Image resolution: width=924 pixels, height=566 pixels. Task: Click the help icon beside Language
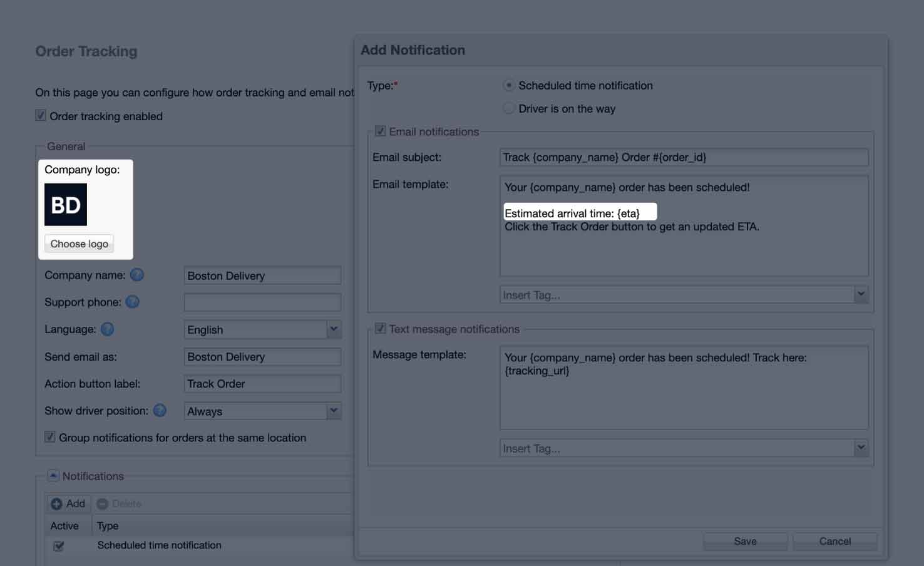[106, 329]
